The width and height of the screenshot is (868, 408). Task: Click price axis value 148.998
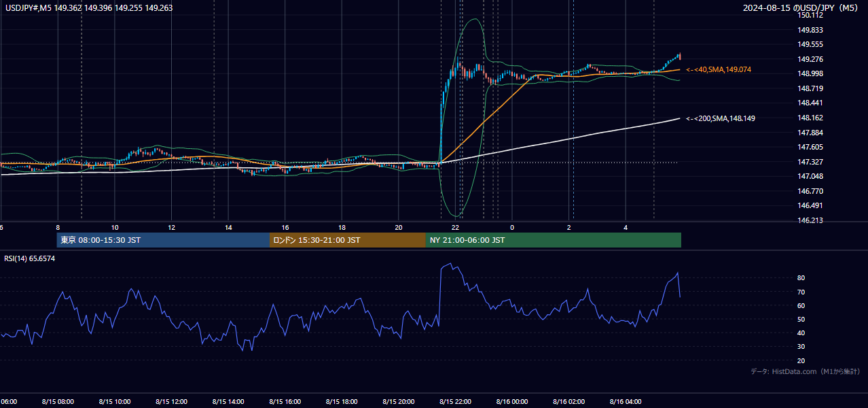tap(811, 73)
